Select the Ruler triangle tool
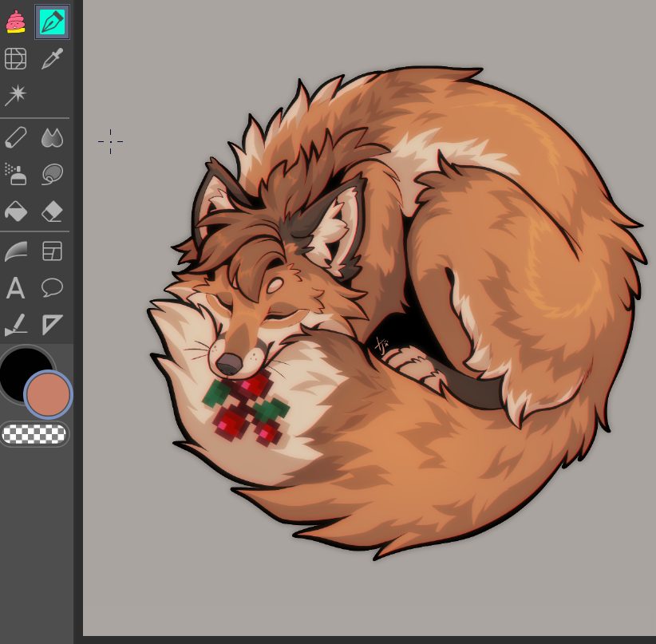Viewport: 656px width, 644px height. point(52,325)
